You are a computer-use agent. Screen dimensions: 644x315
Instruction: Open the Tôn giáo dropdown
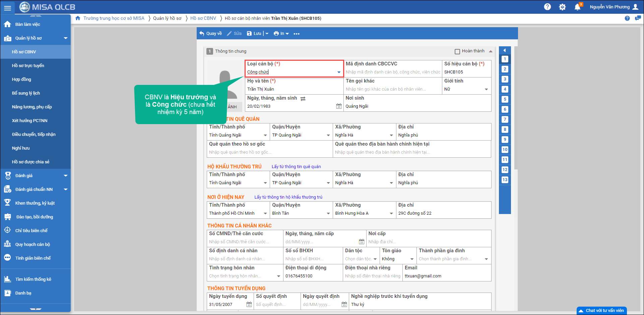pyautogui.click(x=412, y=259)
